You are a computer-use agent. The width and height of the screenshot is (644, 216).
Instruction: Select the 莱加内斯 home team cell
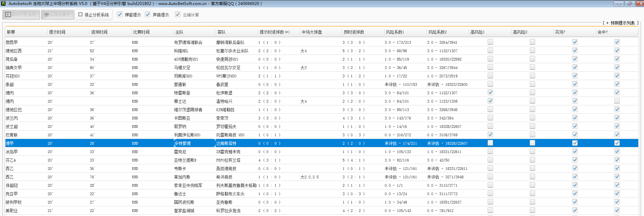pos(182,177)
